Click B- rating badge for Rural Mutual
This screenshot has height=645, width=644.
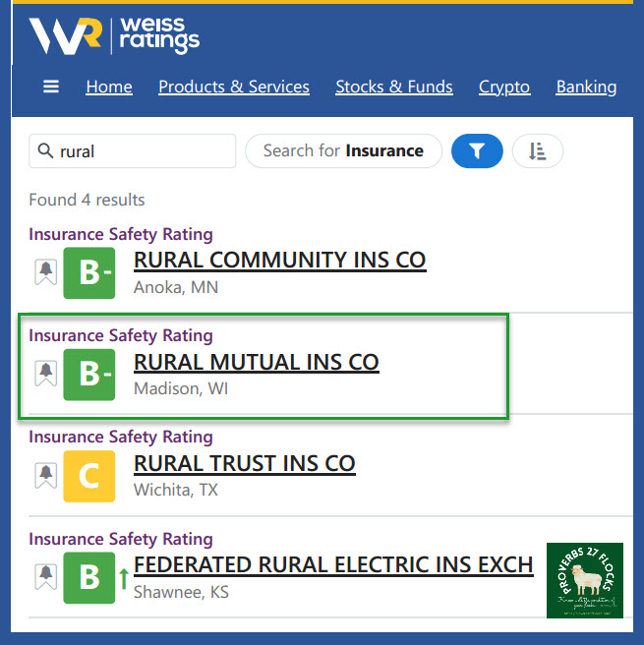point(88,375)
